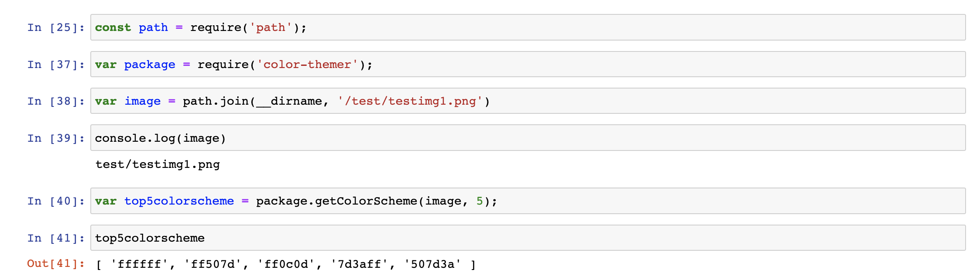This screenshot has height=280, width=980.
Task: Click the In [39] prompt label
Action: tap(56, 138)
